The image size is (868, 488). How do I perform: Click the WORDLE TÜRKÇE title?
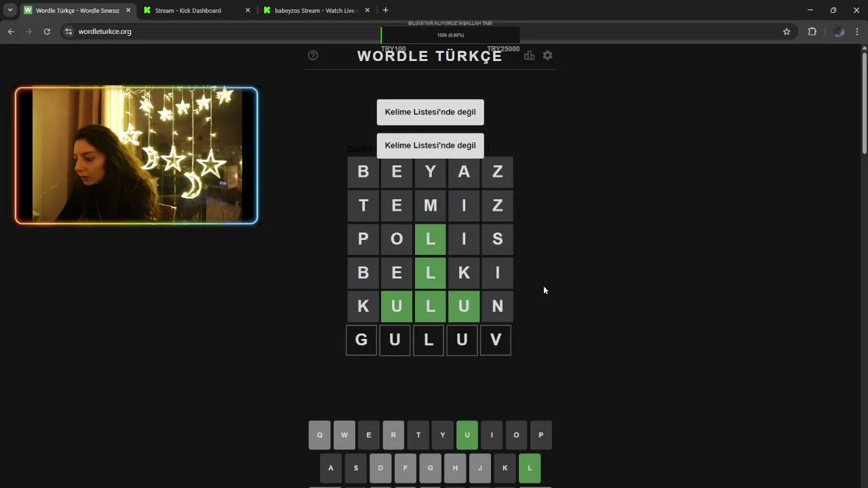[x=430, y=56]
